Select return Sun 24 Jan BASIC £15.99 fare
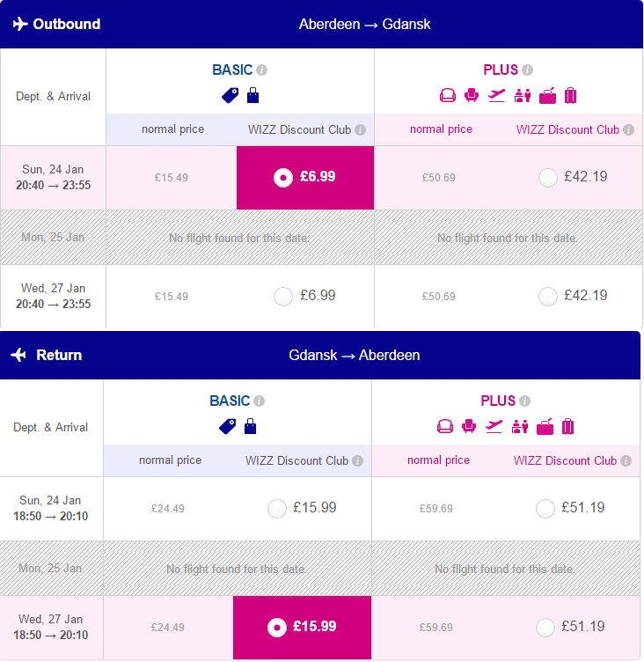 tap(277, 508)
